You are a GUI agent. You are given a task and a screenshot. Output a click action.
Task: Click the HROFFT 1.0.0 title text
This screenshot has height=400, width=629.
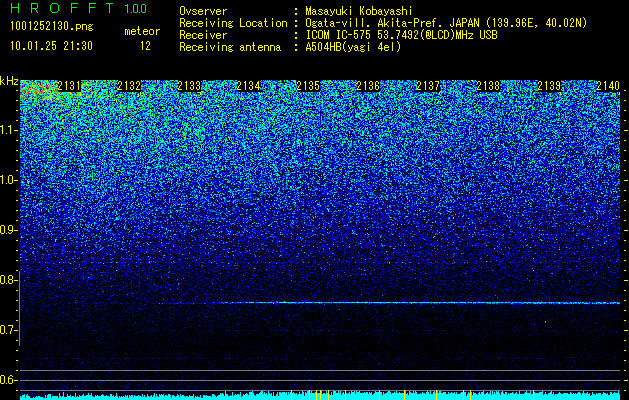coord(79,8)
